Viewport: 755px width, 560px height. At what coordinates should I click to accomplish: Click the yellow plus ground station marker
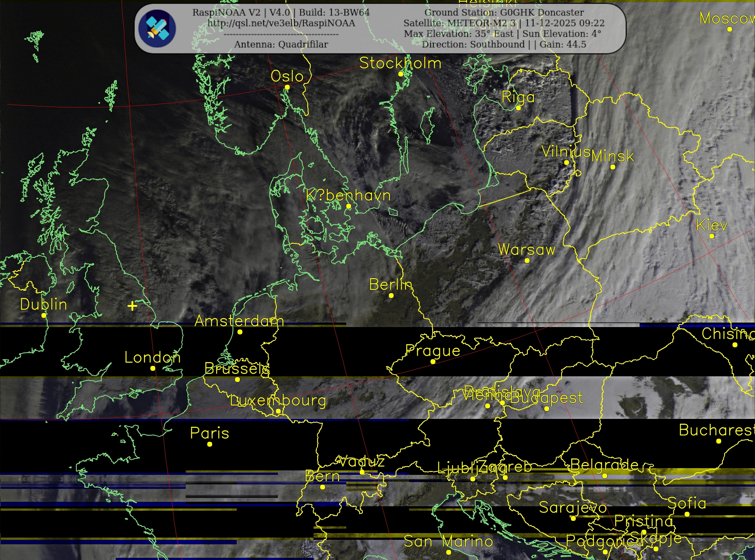tap(132, 306)
